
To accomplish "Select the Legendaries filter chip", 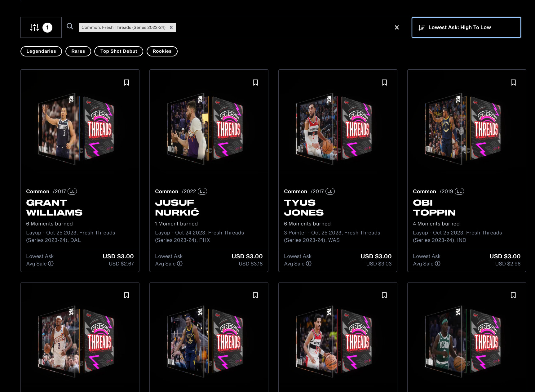I will tap(41, 51).
